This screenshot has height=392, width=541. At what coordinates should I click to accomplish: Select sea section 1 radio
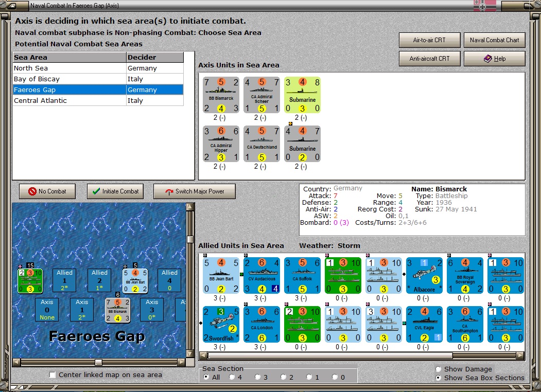(x=309, y=377)
